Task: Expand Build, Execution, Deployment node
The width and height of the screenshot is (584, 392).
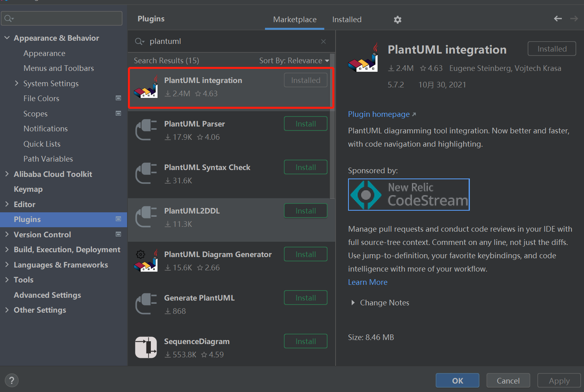Action: coord(7,249)
